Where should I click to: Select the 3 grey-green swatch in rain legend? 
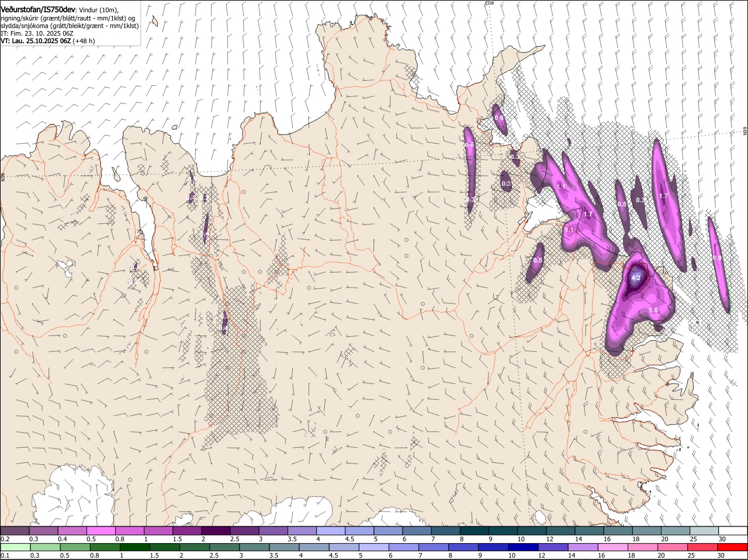tap(254, 547)
